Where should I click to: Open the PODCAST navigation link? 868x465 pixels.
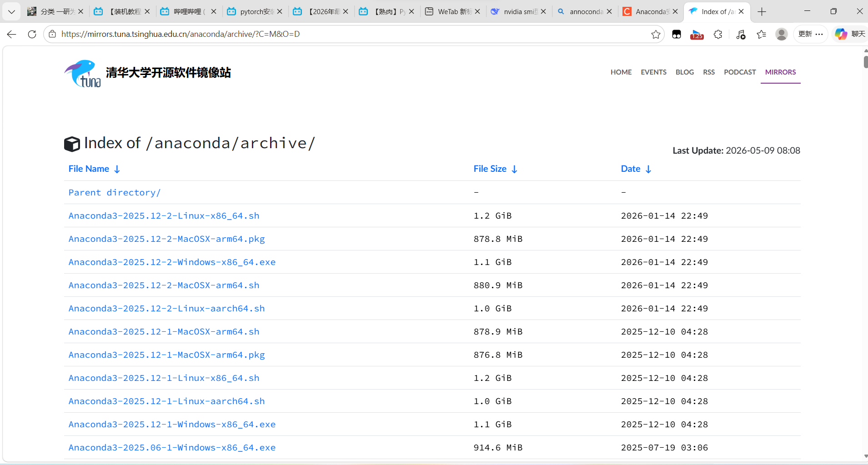(x=740, y=72)
